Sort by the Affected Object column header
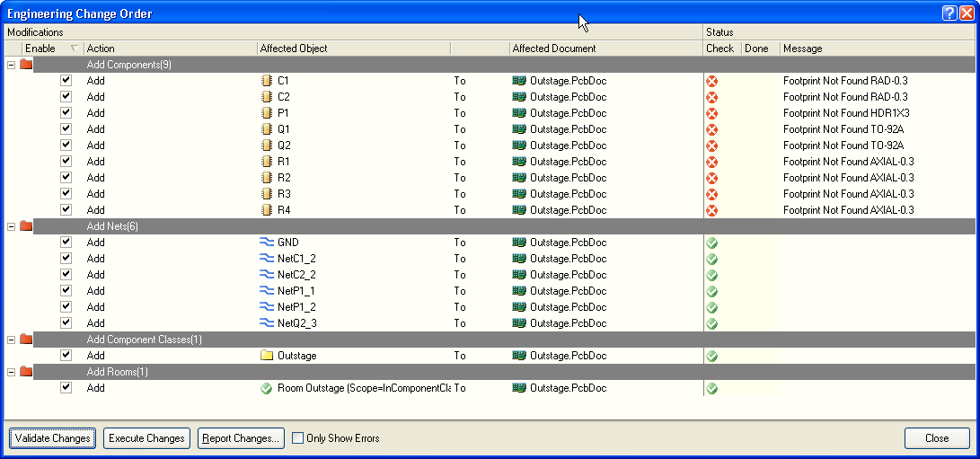The image size is (980, 459). pos(352,49)
